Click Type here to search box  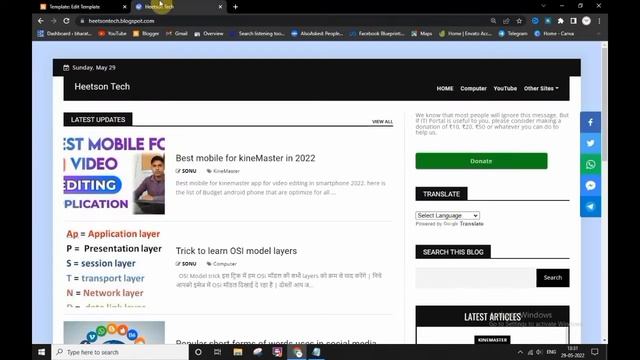coord(120,352)
